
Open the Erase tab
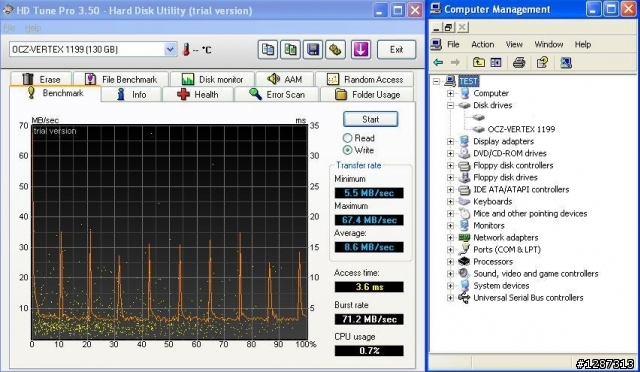coord(41,79)
